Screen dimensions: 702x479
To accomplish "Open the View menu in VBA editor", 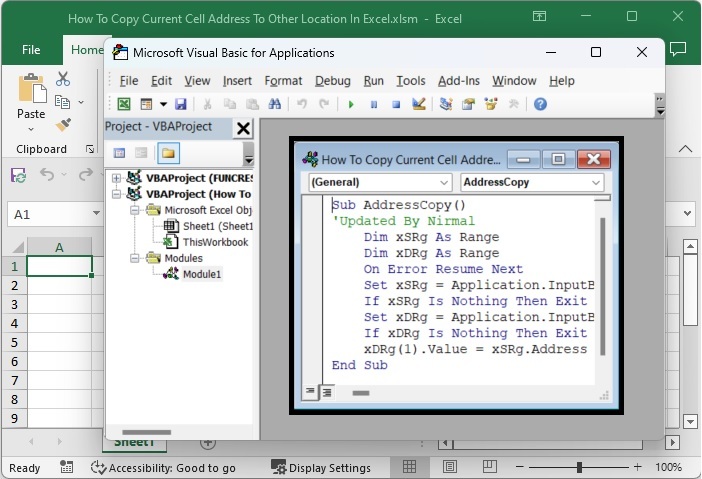I will click(197, 81).
